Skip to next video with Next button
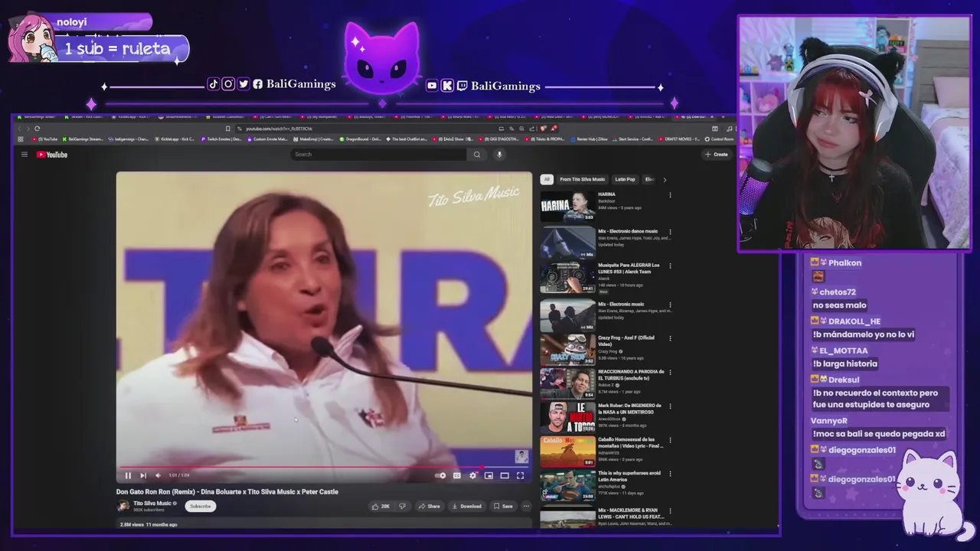 (142, 475)
